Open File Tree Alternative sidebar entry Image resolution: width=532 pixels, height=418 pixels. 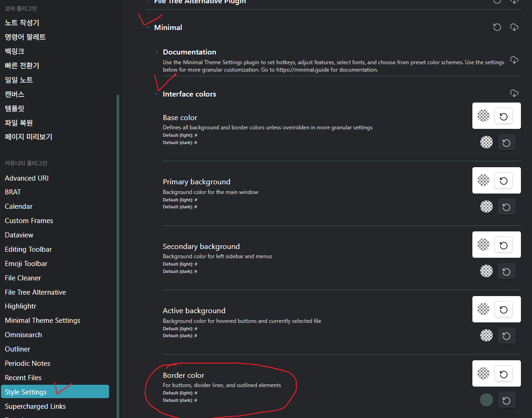(35, 292)
